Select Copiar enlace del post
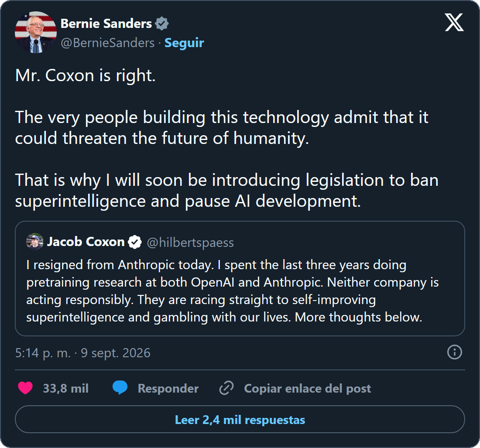480x448 pixels. (x=307, y=388)
